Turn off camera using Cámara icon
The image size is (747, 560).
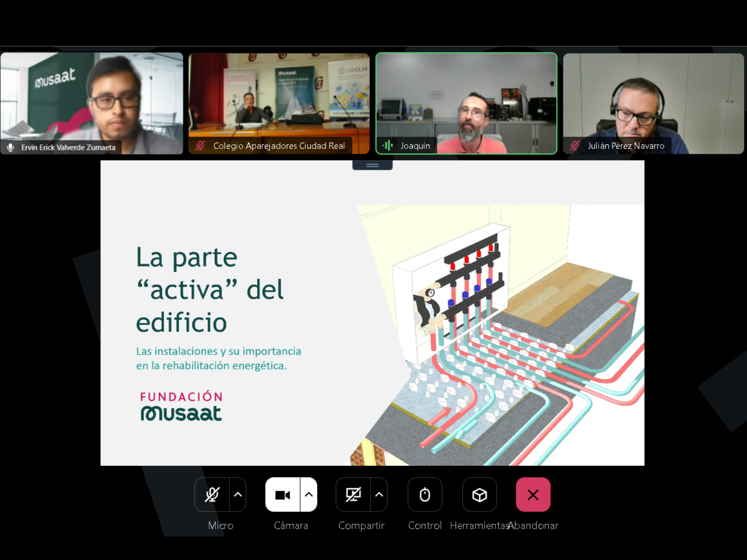[282, 495]
